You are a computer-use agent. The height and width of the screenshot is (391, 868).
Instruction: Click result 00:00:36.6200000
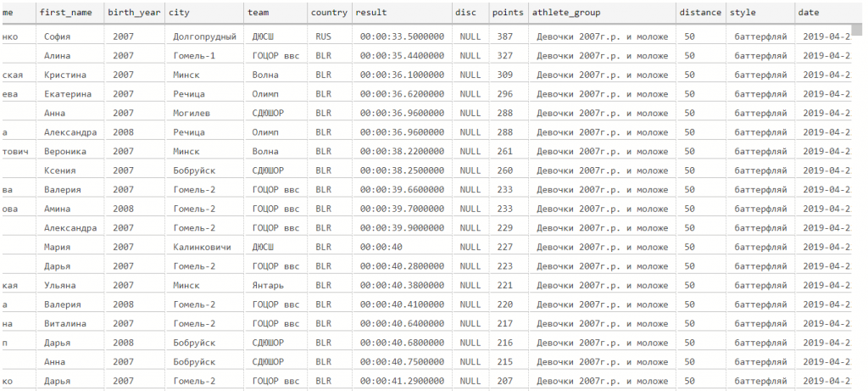(x=402, y=94)
